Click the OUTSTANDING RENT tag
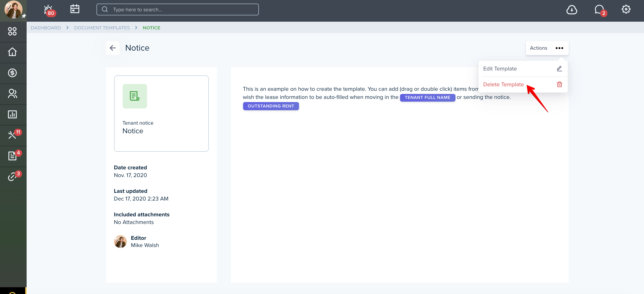 point(271,106)
